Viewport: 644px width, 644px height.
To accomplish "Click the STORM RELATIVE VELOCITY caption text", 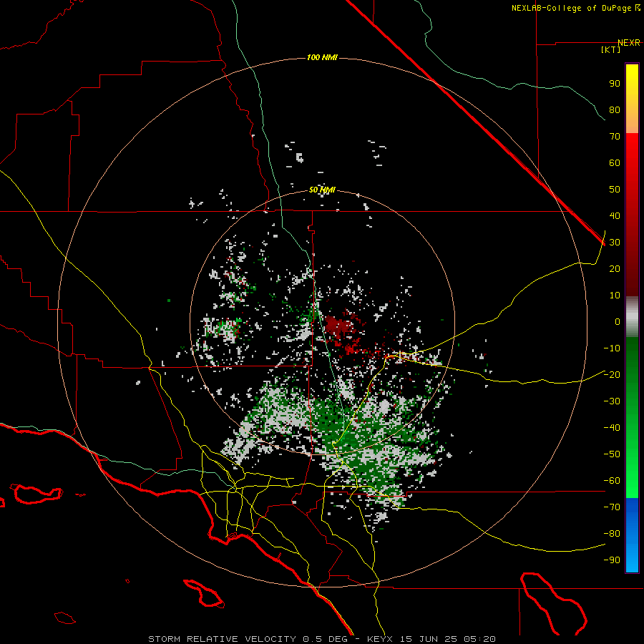I will (222, 639).
